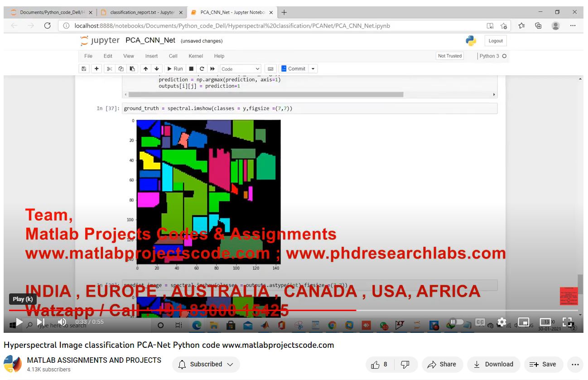The height and width of the screenshot is (380, 588).
Task: Open the video settings gear
Action: [x=501, y=322]
